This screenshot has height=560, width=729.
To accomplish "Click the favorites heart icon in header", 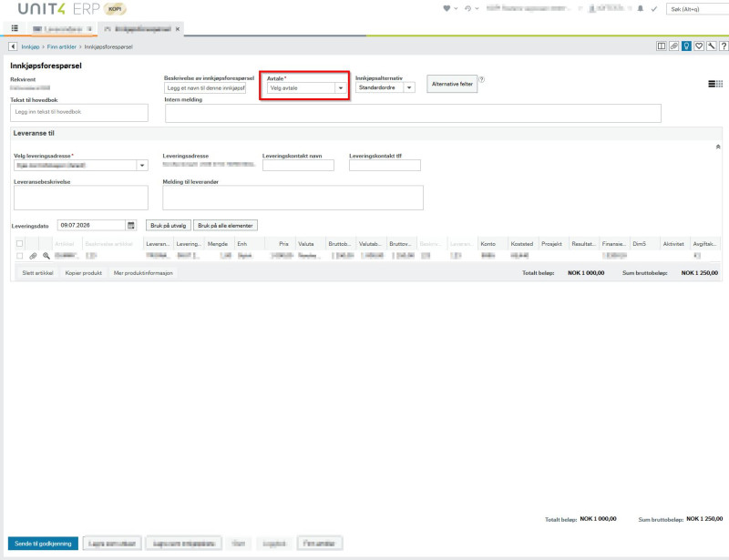I will tap(447, 8).
